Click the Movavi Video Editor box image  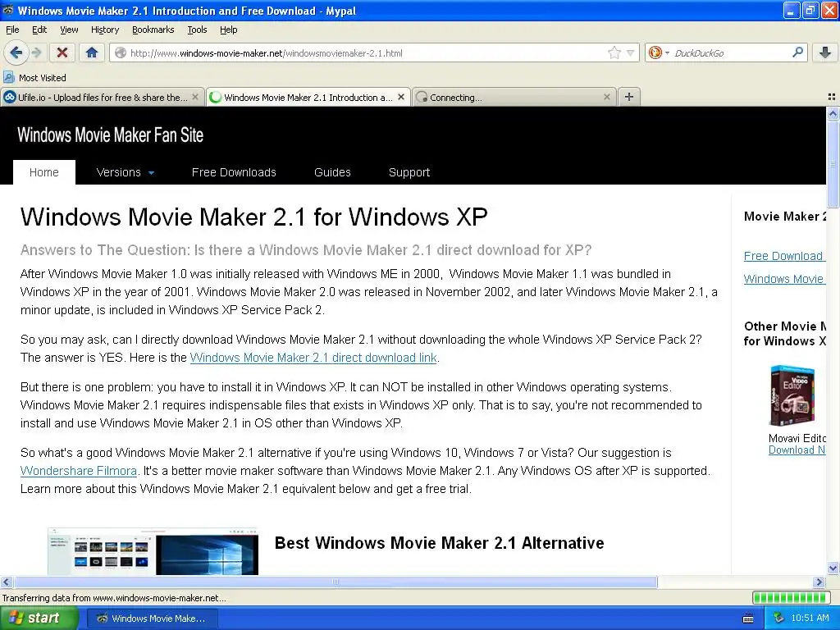click(x=792, y=396)
